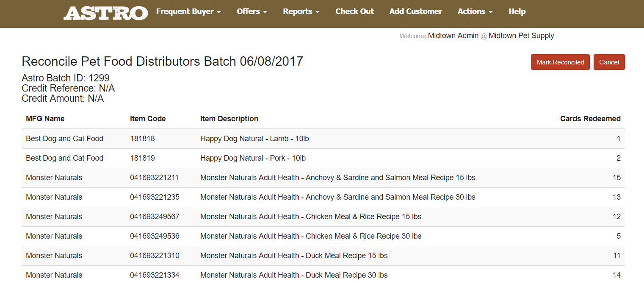Click Midtown Admin user name
Image resolution: width=644 pixels, height=284 pixels.
coord(453,36)
